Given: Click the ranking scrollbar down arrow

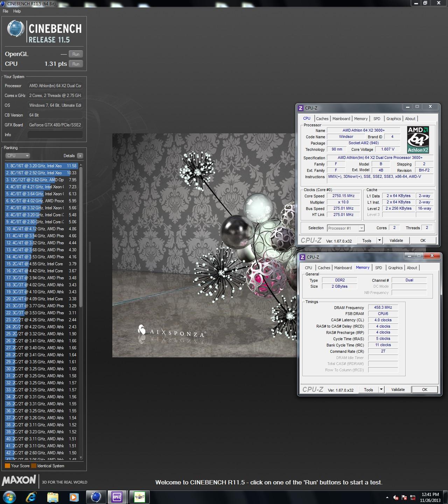Looking at the screenshot, I should pyautogui.click(x=81, y=457).
